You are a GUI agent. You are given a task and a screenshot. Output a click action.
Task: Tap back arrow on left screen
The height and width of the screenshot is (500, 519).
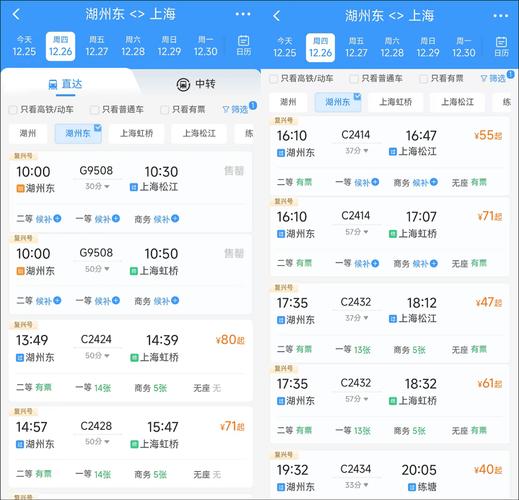click(16, 14)
